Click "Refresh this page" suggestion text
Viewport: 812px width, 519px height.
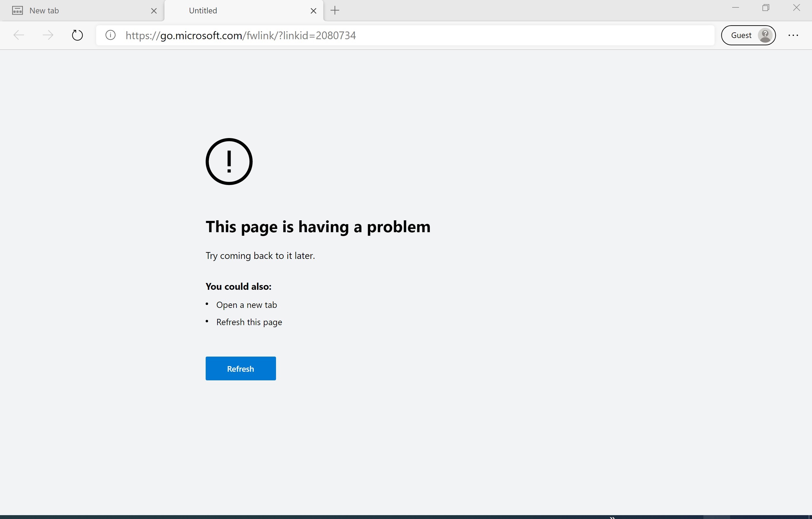pos(249,322)
